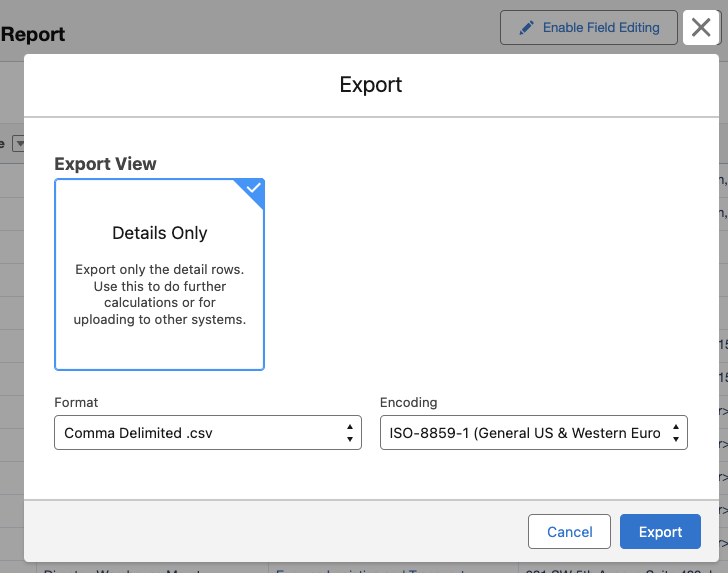Click Enable Field Editing button
The image size is (728, 573).
click(589, 28)
